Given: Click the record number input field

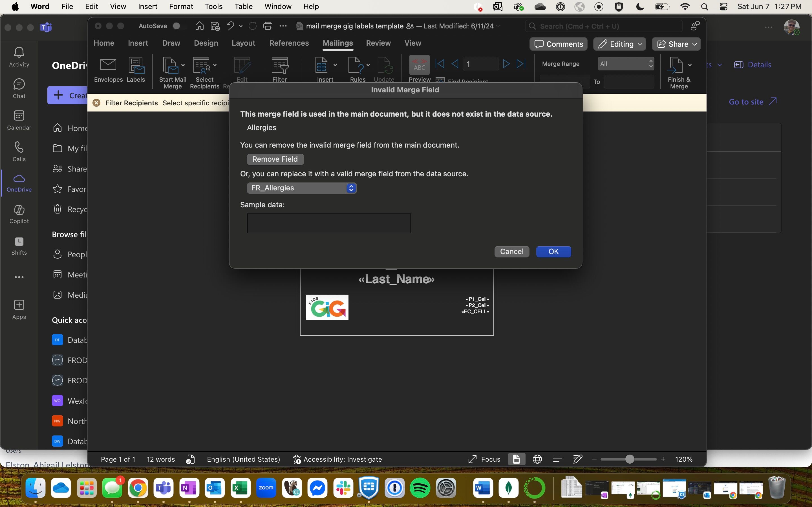Looking at the screenshot, I should pos(480,64).
